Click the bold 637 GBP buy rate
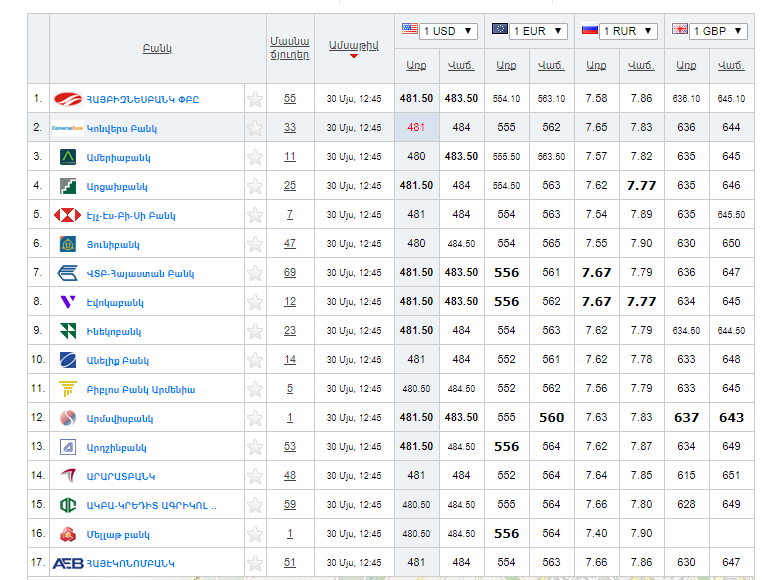The image size is (762, 580). (x=686, y=418)
